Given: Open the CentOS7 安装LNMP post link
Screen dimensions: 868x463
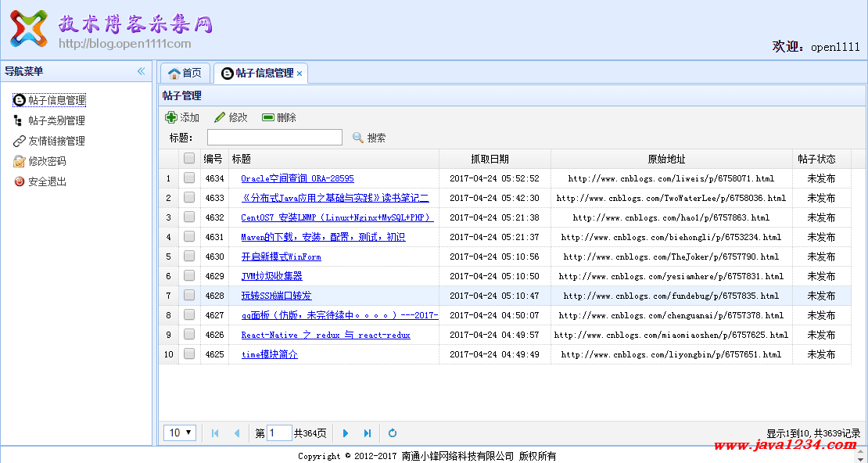Looking at the screenshot, I should tap(337, 217).
